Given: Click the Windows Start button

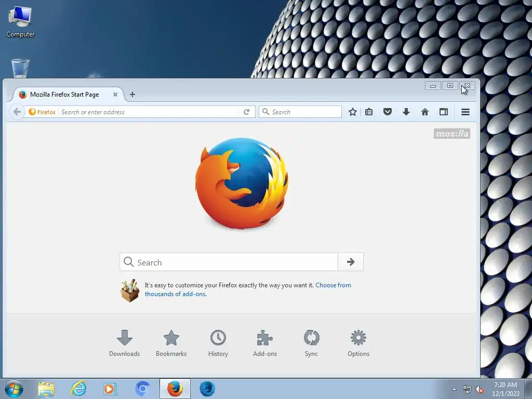Looking at the screenshot, I should coord(14,389).
